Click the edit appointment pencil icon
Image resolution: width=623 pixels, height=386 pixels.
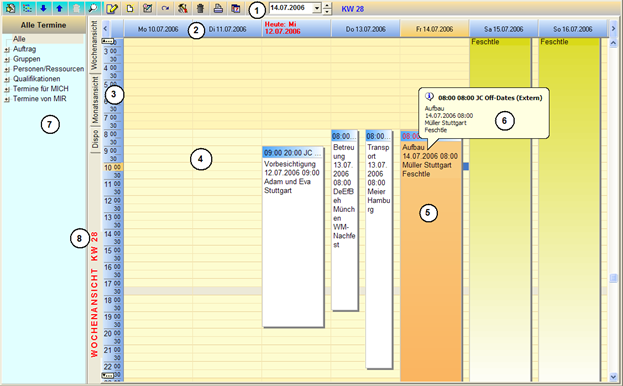point(112,8)
